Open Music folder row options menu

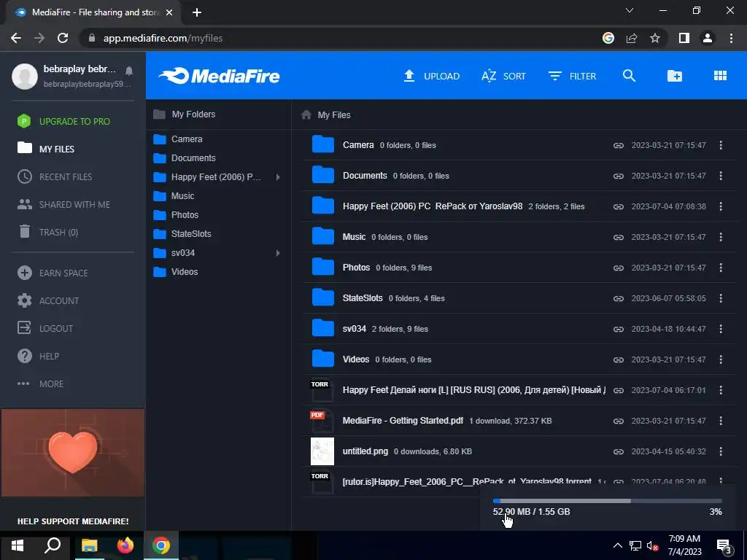(721, 237)
